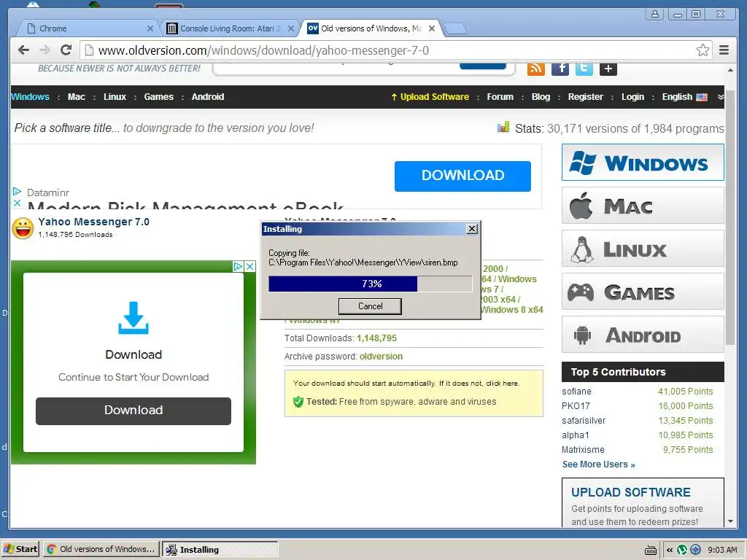
Task: Open the Linux sidebar category button
Action: click(x=643, y=249)
